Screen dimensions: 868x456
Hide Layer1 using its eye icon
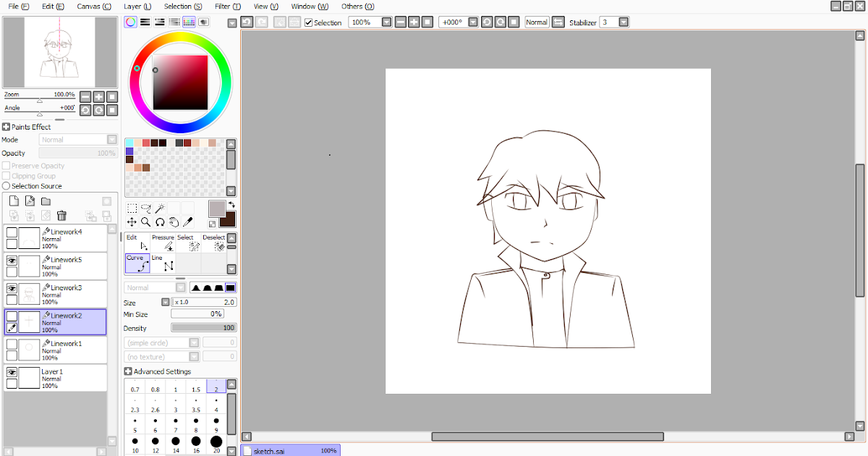coord(12,372)
